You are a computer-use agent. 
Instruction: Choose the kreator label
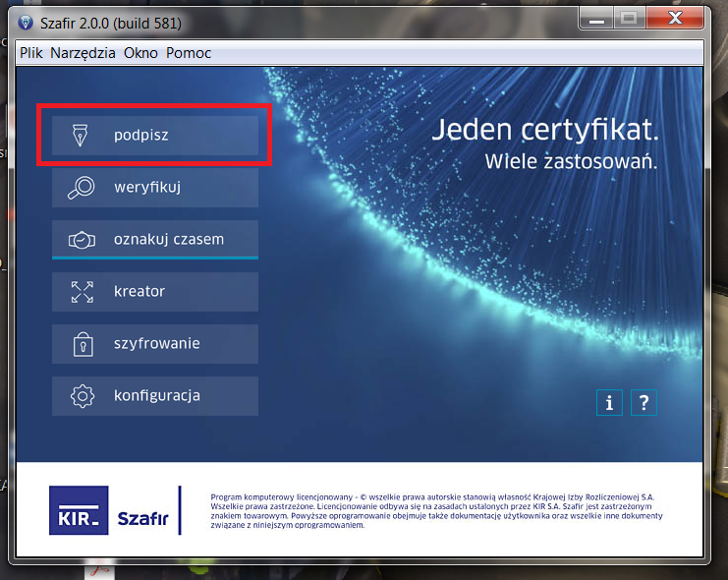(x=140, y=291)
